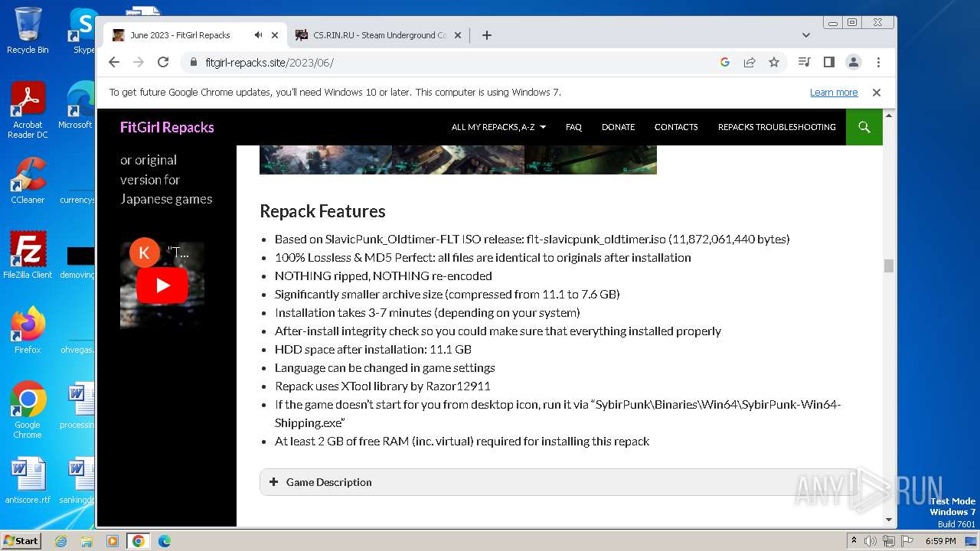Go to FitGirl Repacks home via site title

167,127
